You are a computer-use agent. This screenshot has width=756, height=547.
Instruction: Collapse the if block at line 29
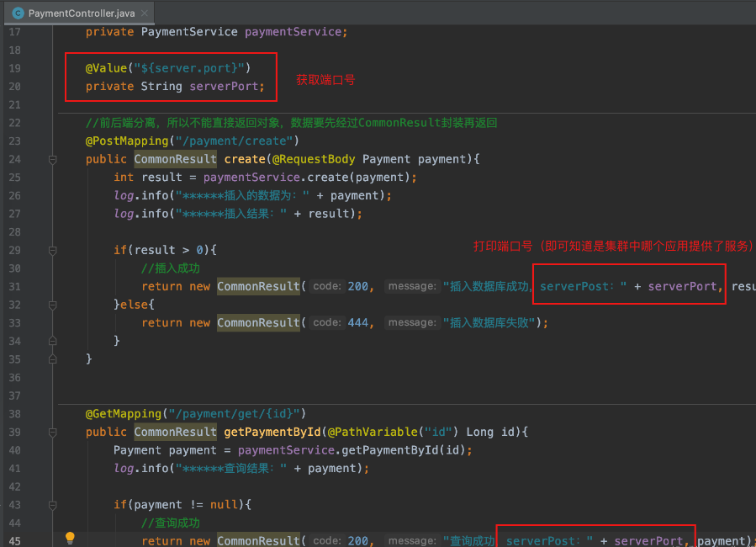tap(52, 250)
